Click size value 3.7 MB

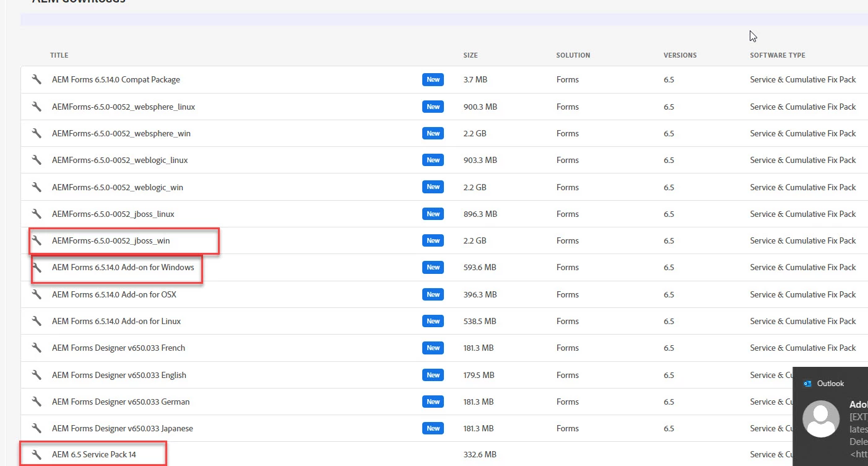475,79
